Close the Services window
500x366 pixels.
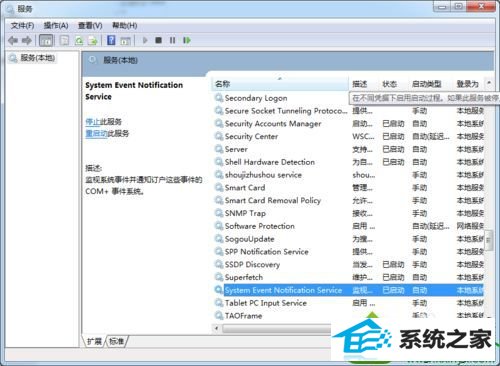pyautogui.click(x=481, y=7)
